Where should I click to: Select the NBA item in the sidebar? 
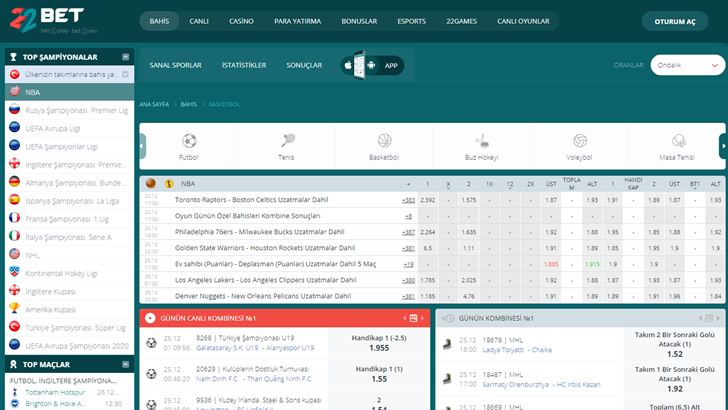pyautogui.click(x=70, y=92)
